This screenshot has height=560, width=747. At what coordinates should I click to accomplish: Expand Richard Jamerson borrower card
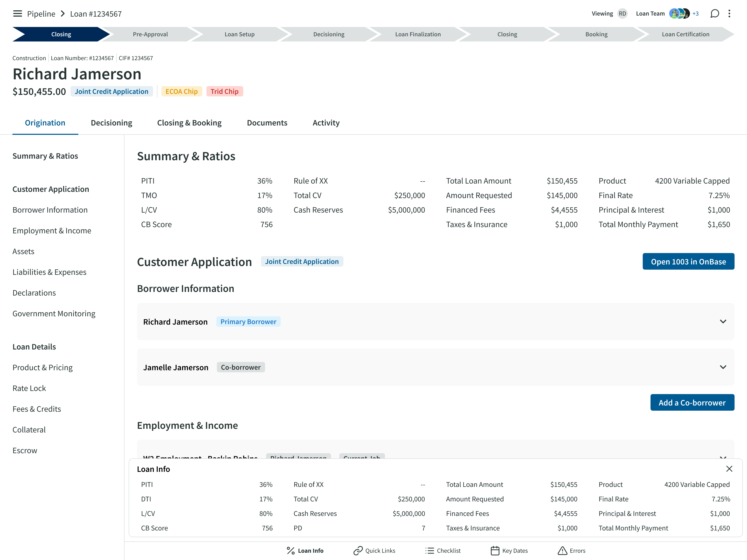coord(723,321)
